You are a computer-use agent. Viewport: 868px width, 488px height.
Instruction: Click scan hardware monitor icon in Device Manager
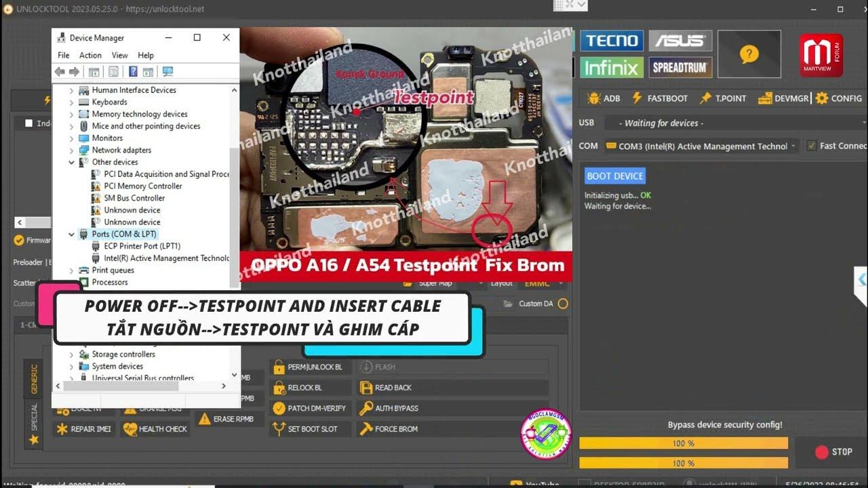click(167, 72)
